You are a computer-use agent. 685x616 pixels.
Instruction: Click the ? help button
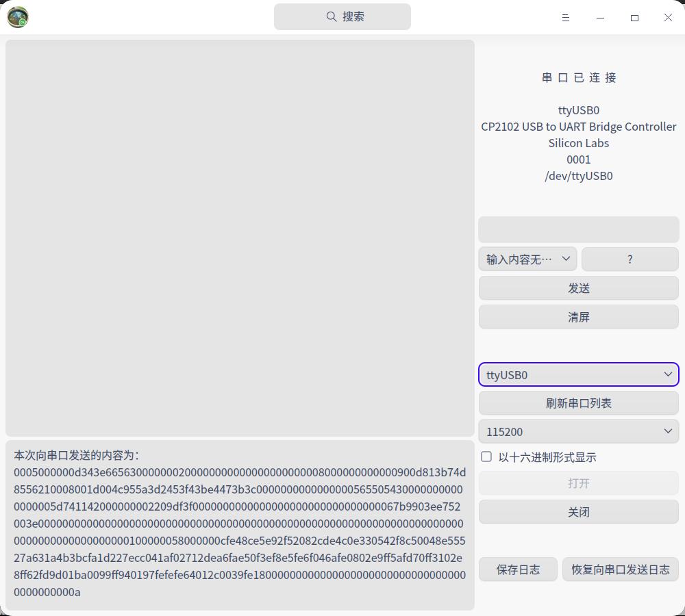click(x=630, y=259)
